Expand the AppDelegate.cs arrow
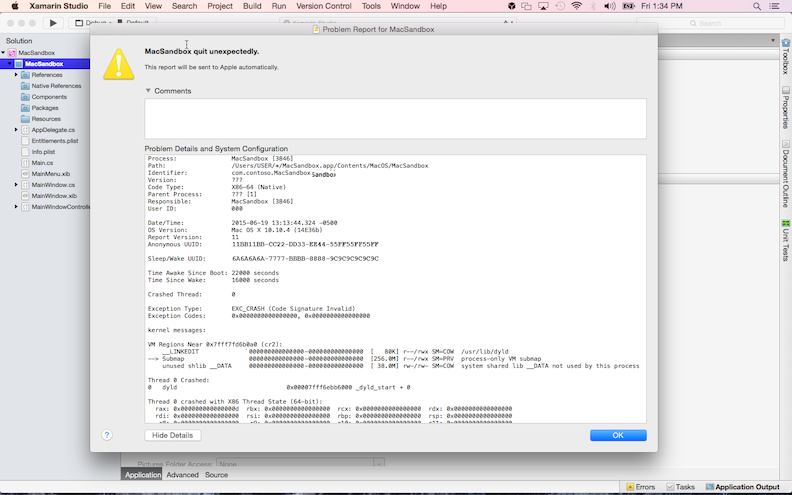 coord(16,130)
